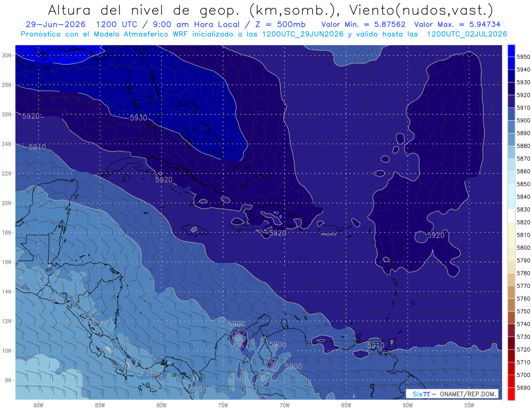Click the '70W' longitude axis label

tap(285, 406)
